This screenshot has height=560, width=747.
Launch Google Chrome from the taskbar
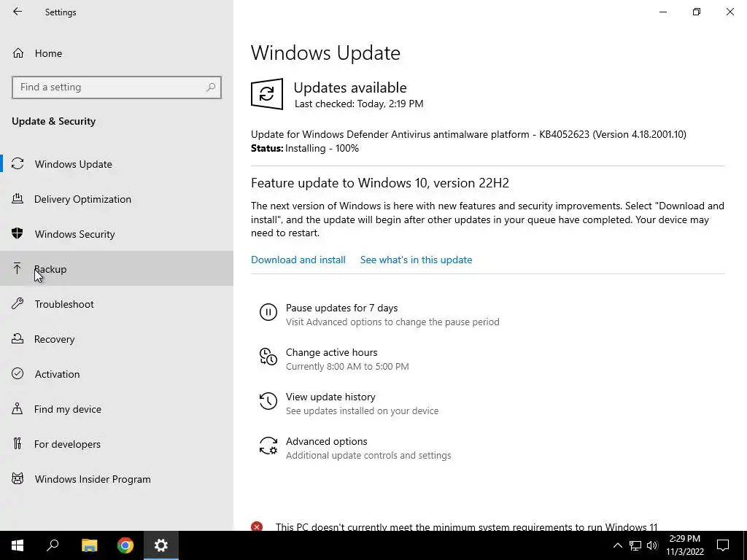pyautogui.click(x=125, y=545)
